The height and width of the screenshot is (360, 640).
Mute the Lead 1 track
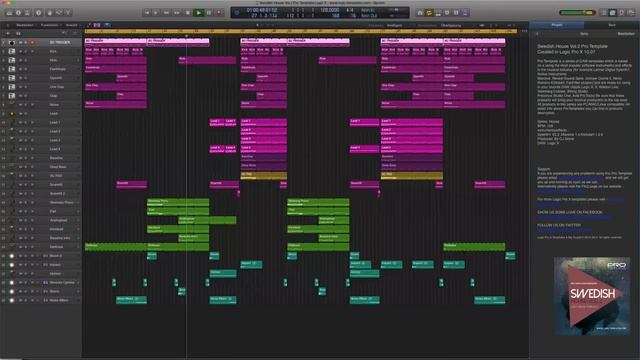[20, 122]
